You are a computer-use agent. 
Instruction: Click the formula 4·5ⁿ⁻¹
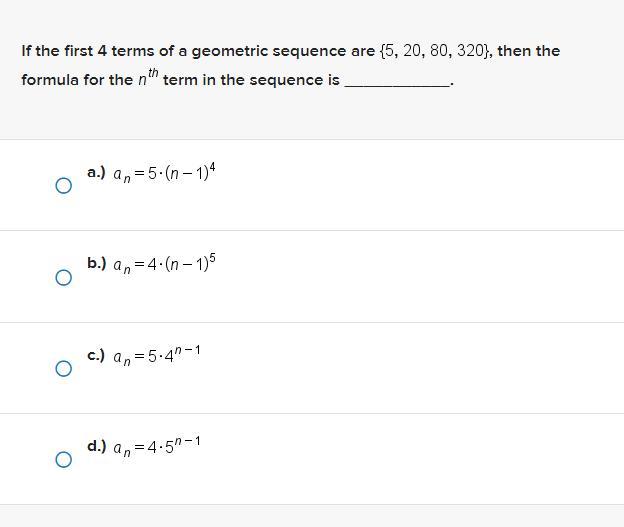pyautogui.click(x=158, y=447)
